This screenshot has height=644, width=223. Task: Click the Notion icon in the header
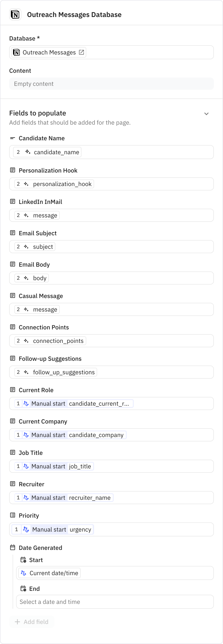click(x=15, y=15)
